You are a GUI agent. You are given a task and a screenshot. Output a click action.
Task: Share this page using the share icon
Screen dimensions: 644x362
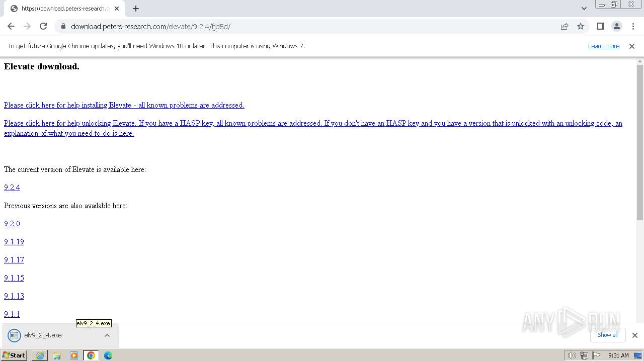[565, 26]
